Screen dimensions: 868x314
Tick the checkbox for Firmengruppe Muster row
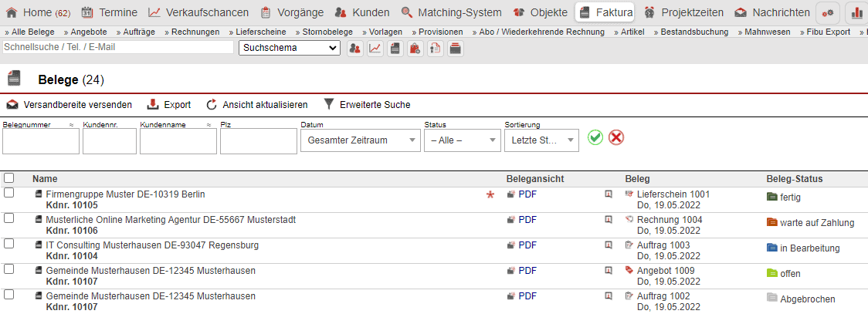coord(9,193)
